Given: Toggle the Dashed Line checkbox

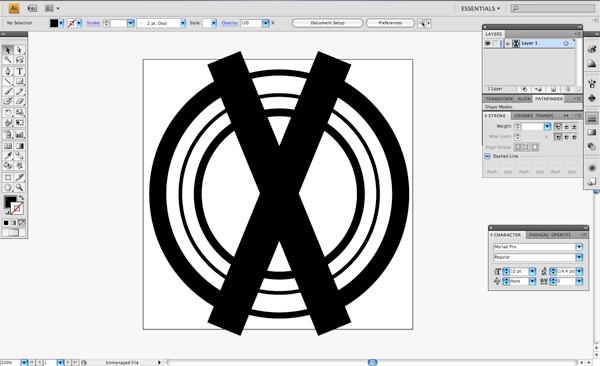Looking at the screenshot, I should click(x=488, y=156).
